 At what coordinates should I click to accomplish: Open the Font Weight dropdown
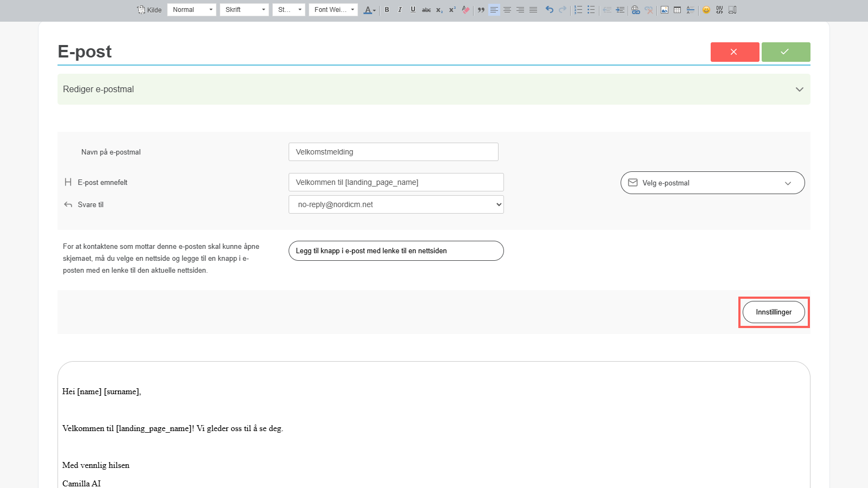(333, 10)
